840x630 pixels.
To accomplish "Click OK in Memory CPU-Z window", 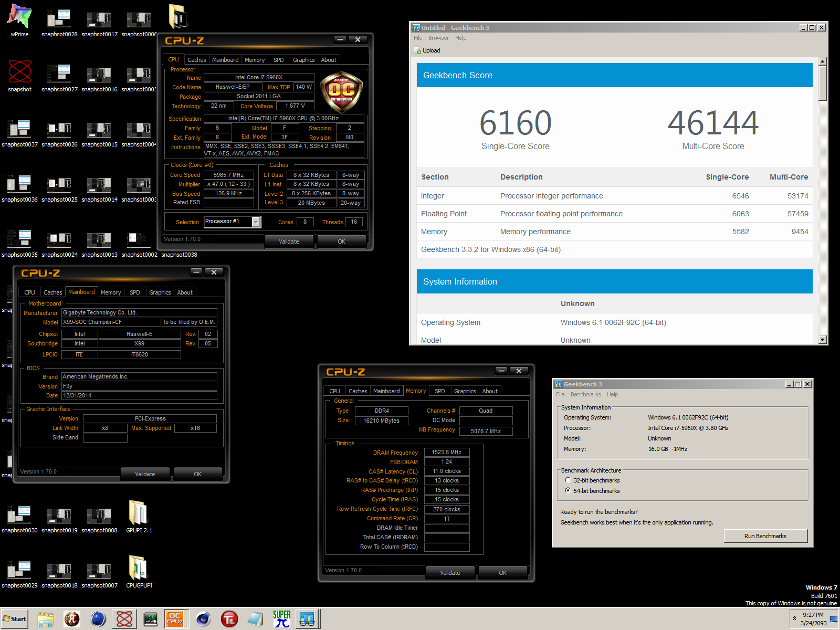I will pyautogui.click(x=502, y=573).
